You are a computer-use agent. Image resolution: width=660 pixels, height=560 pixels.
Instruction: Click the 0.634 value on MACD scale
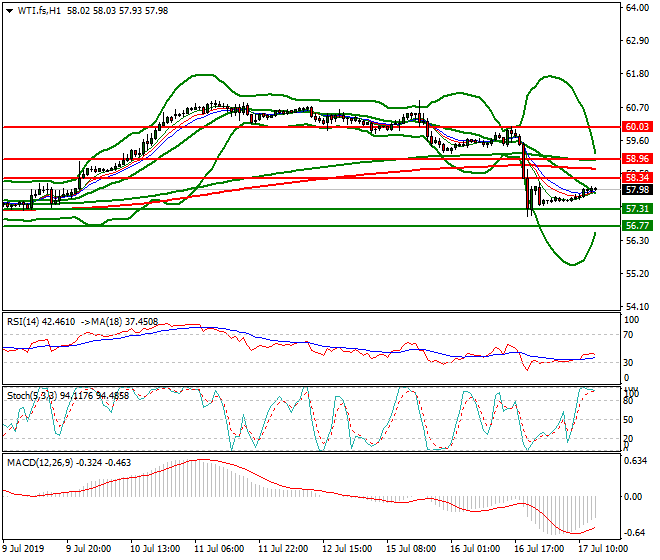point(636,461)
